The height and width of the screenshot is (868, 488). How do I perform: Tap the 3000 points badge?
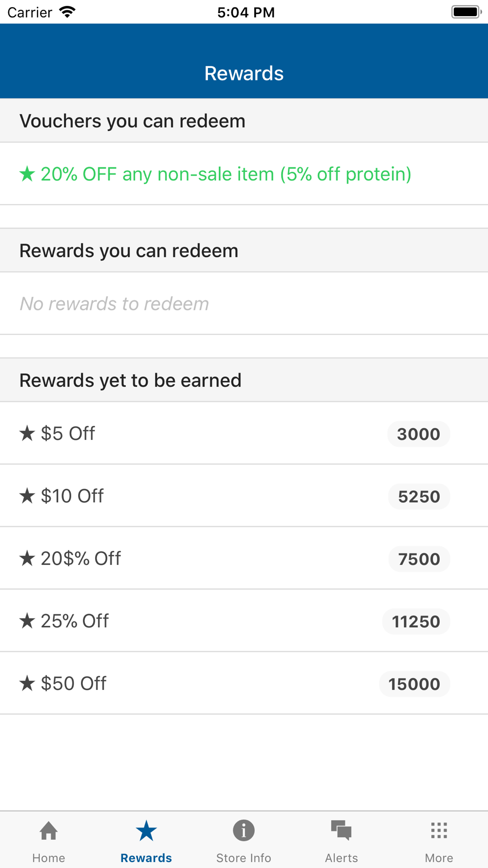click(419, 434)
